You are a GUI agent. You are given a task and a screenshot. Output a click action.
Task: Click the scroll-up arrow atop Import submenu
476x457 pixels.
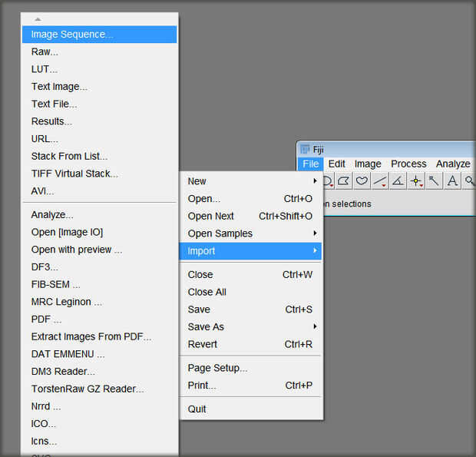point(38,19)
